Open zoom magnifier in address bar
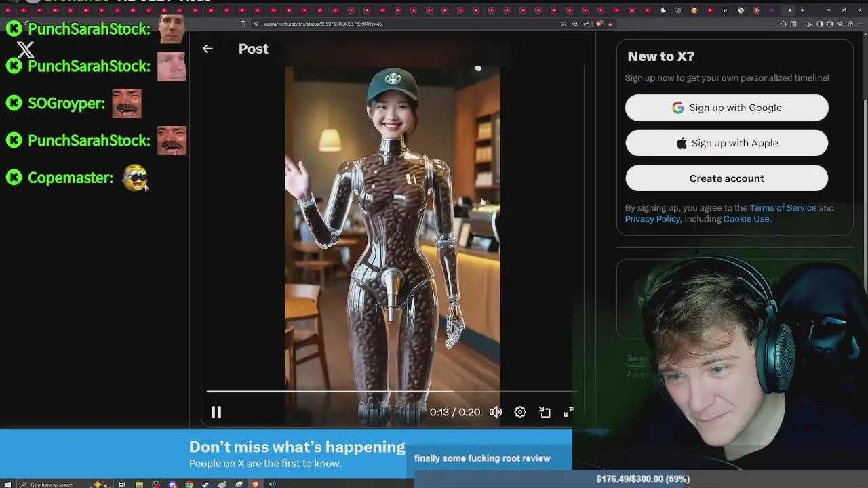Viewport: 868px width, 488px height. coord(575,24)
